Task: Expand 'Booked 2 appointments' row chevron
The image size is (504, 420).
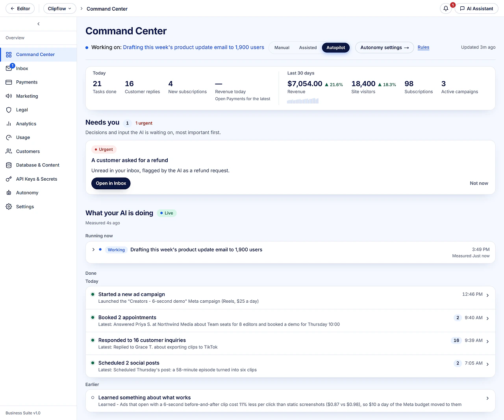Action: (x=487, y=318)
